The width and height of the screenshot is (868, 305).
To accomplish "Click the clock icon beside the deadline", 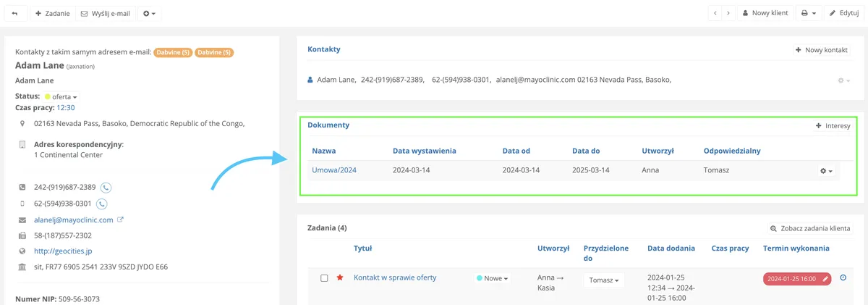I will 843,277.
